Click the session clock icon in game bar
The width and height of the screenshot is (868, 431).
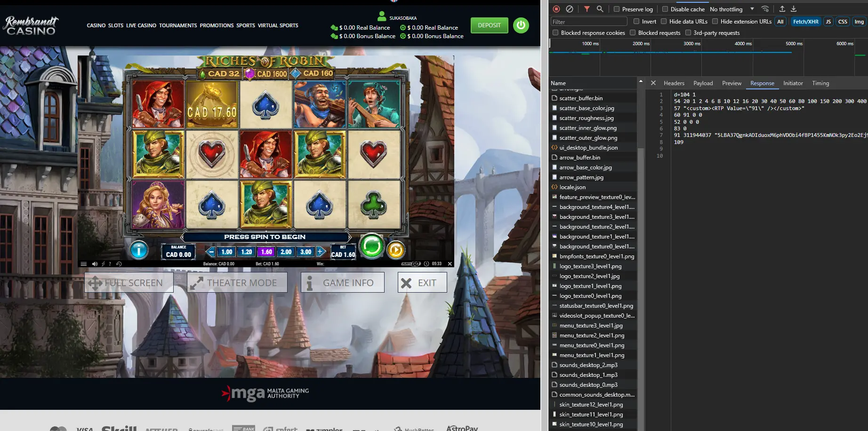426,264
